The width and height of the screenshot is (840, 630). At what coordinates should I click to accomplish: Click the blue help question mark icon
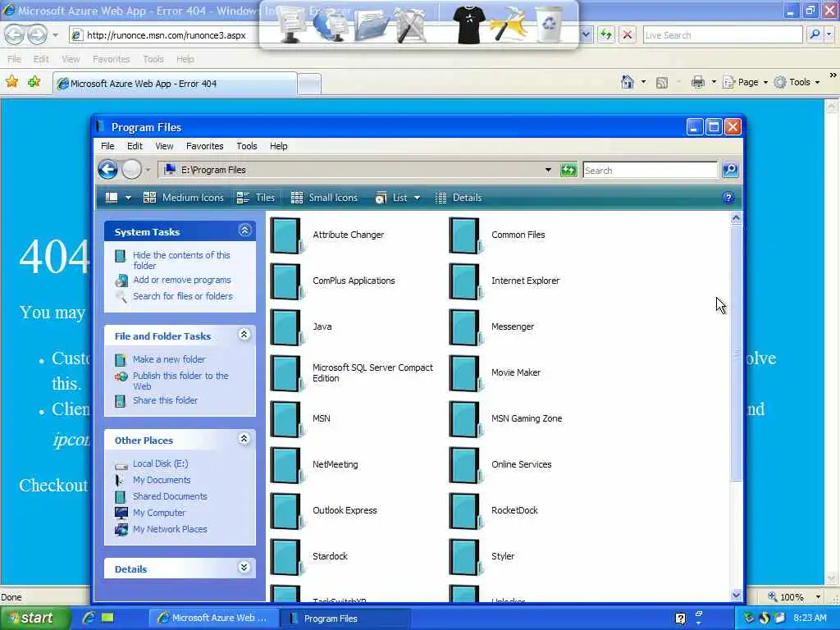coord(728,198)
